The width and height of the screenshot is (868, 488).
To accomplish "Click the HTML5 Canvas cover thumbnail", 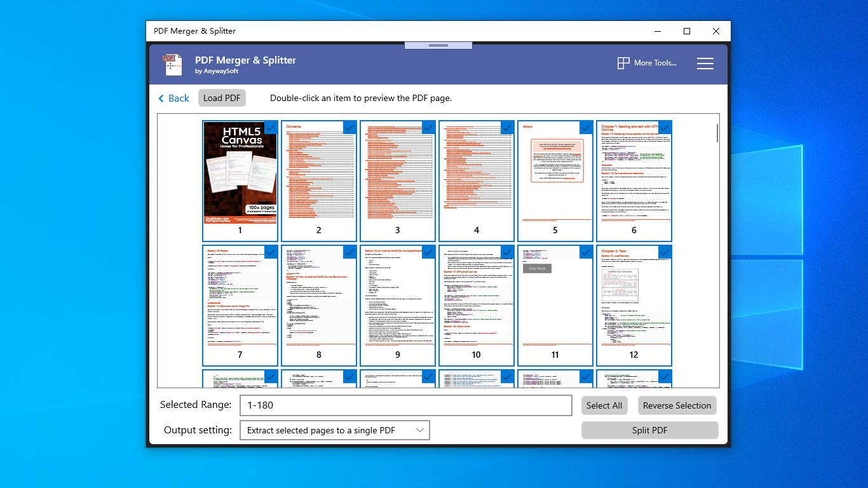I will pyautogui.click(x=240, y=173).
